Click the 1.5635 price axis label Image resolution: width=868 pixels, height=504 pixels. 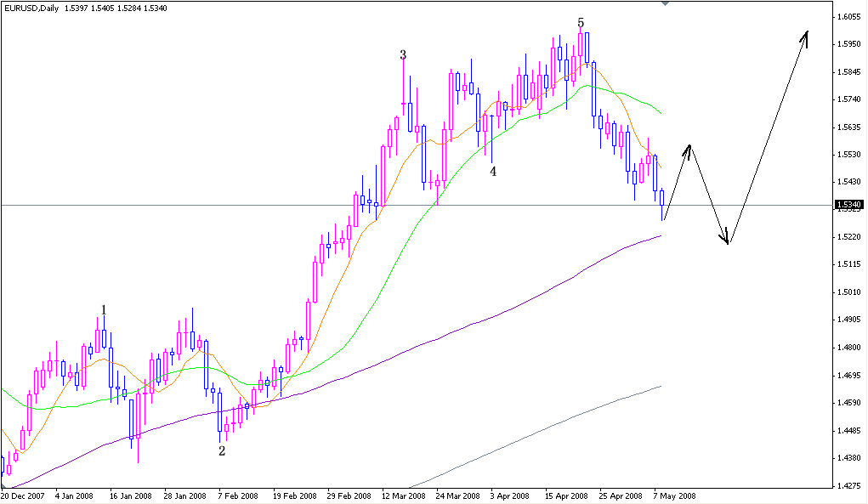click(849, 127)
